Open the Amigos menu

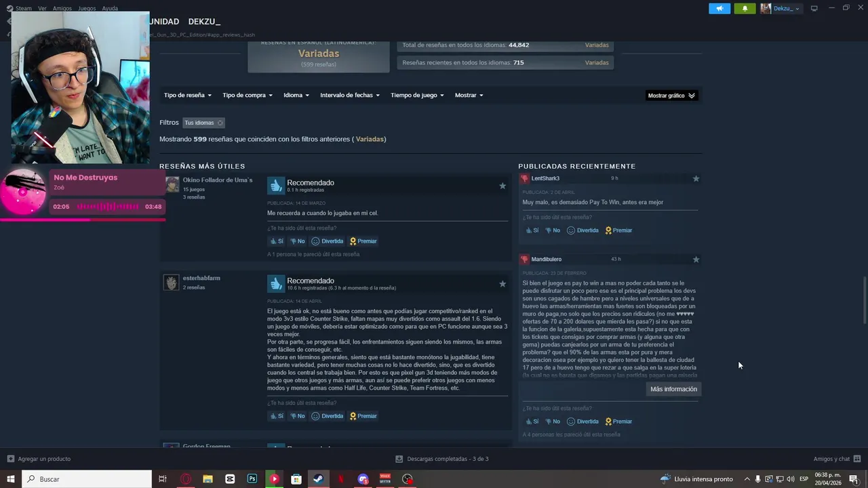(62, 8)
